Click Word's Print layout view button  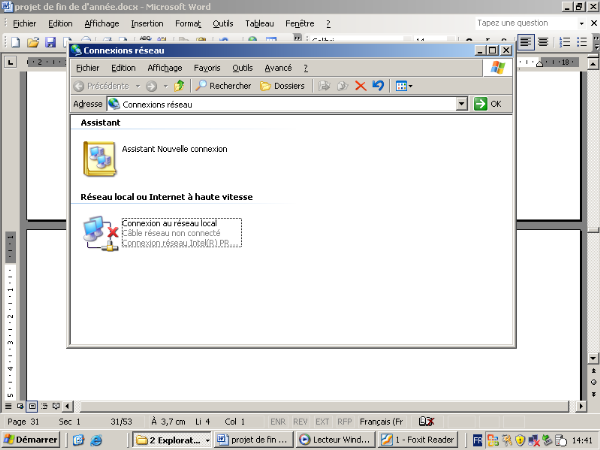(x=32, y=406)
